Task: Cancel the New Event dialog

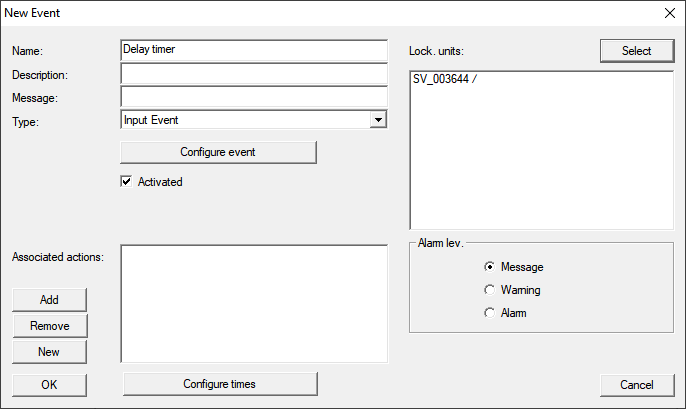Action: point(636,384)
